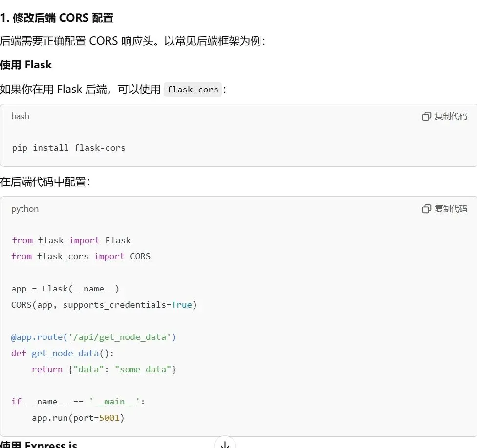Image resolution: width=477 pixels, height=448 pixels.
Task: Click line 'def get_node_data():'
Action: 63,353
